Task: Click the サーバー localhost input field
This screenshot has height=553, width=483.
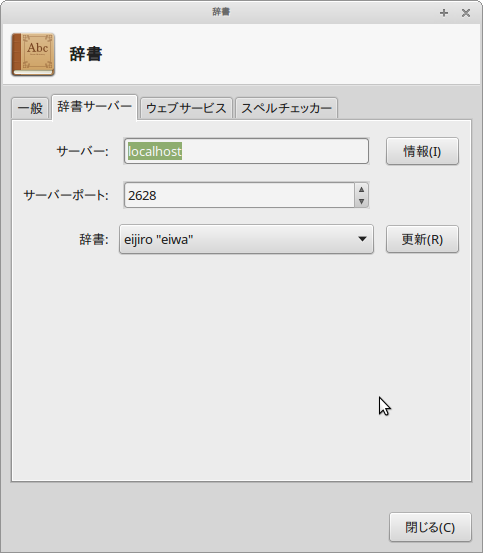Action: coord(246,151)
